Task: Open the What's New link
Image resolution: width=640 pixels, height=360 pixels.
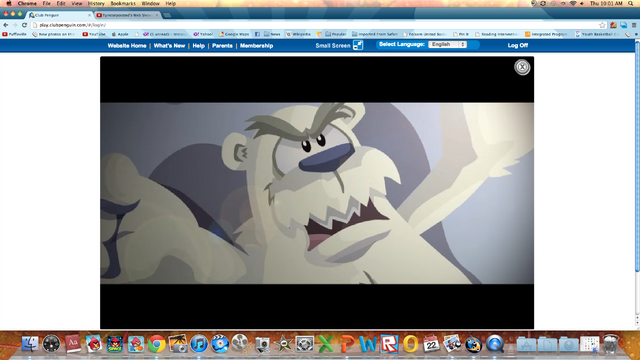Action: (x=169, y=46)
